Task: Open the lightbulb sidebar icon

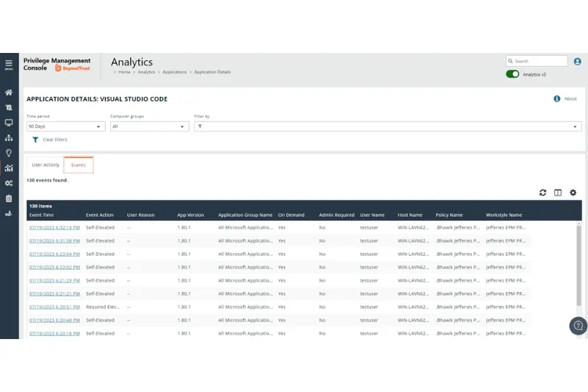Action: pyautogui.click(x=9, y=153)
